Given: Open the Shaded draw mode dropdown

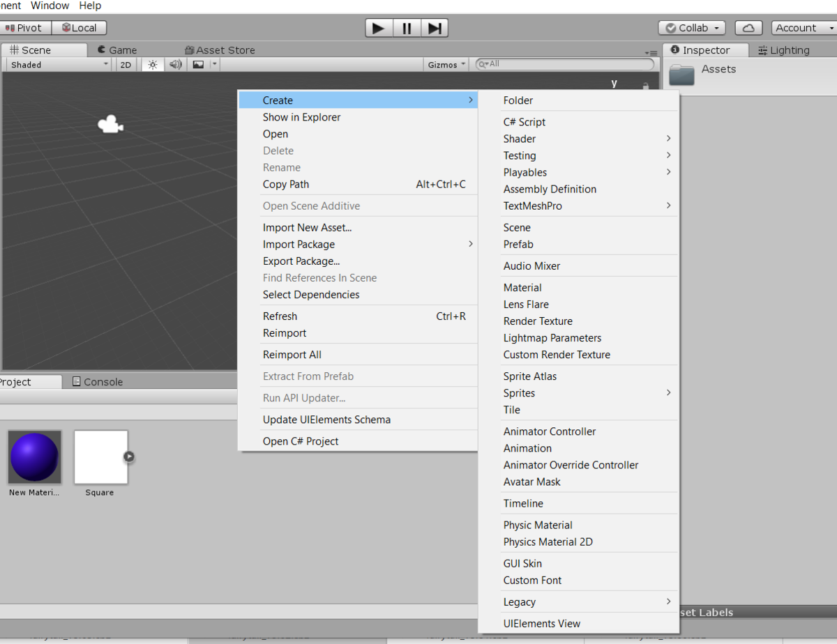Looking at the screenshot, I should [x=56, y=64].
